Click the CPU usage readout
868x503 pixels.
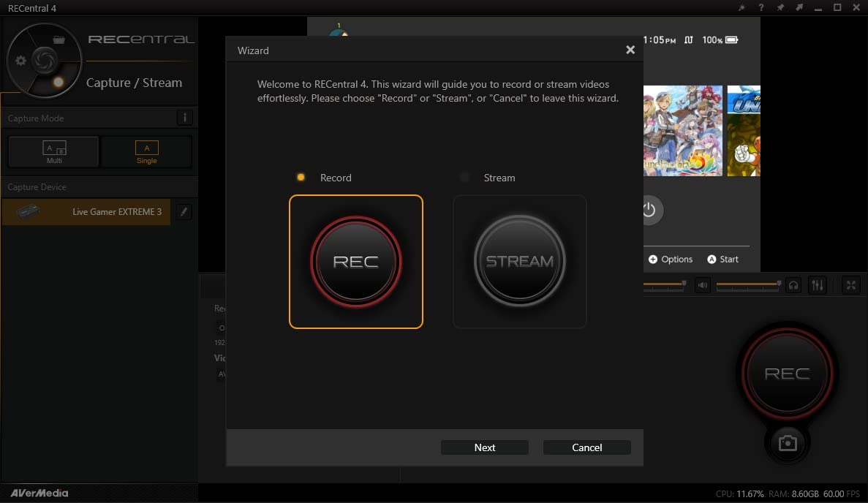click(x=739, y=493)
